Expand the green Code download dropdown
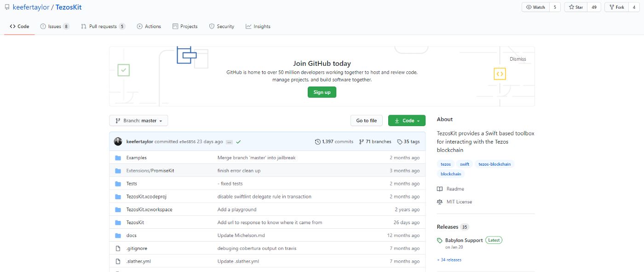Image resolution: width=644 pixels, height=272 pixels. pos(407,121)
